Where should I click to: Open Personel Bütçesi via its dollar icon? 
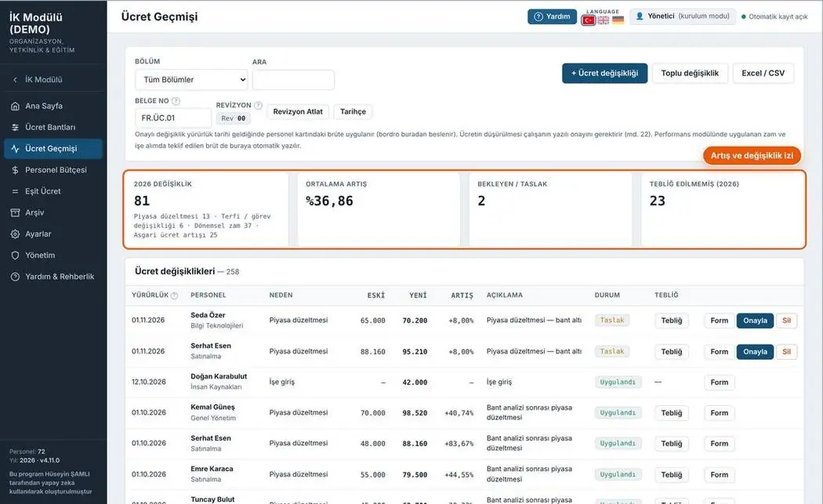[15, 170]
